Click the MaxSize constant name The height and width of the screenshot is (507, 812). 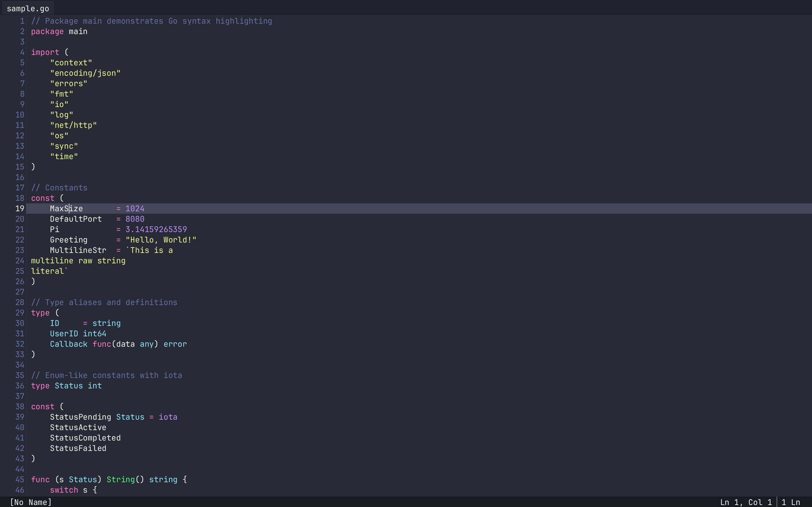pyautogui.click(x=66, y=208)
